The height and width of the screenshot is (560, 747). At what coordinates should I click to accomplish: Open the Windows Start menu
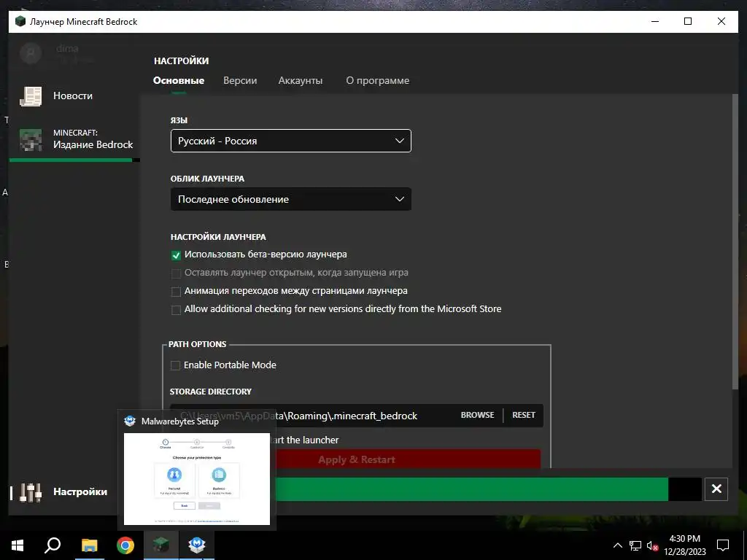coord(18,545)
